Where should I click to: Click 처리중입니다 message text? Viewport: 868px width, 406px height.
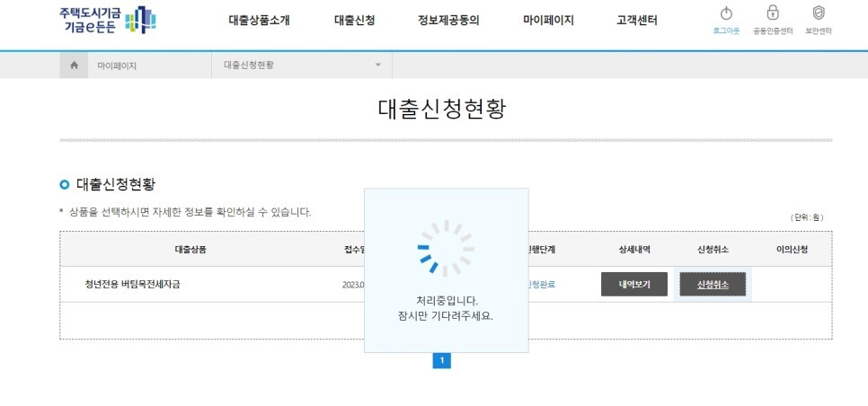point(447,302)
